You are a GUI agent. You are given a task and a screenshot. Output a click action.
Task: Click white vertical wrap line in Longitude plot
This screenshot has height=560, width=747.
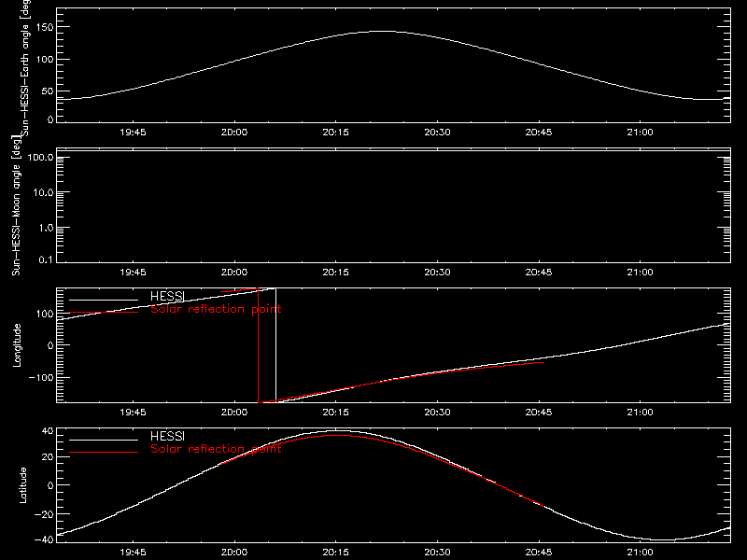(275, 343)
